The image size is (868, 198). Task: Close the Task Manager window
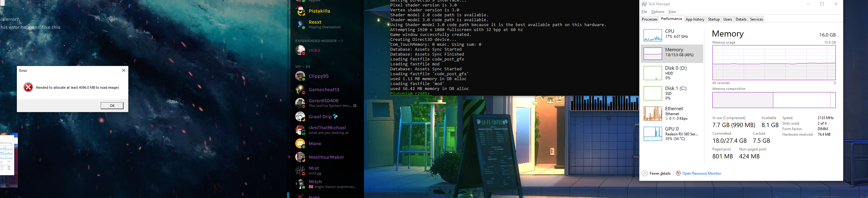pyautogui.click(x=836, y=4)
